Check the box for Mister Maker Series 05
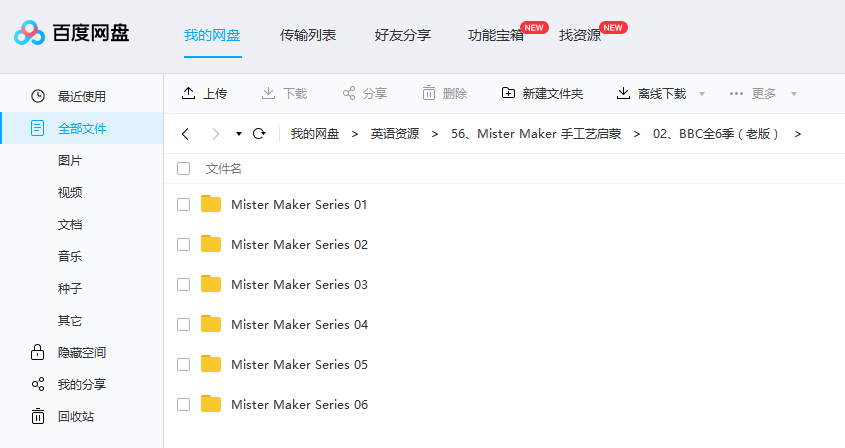The image size is (845, 448). [x=183, y=364]
